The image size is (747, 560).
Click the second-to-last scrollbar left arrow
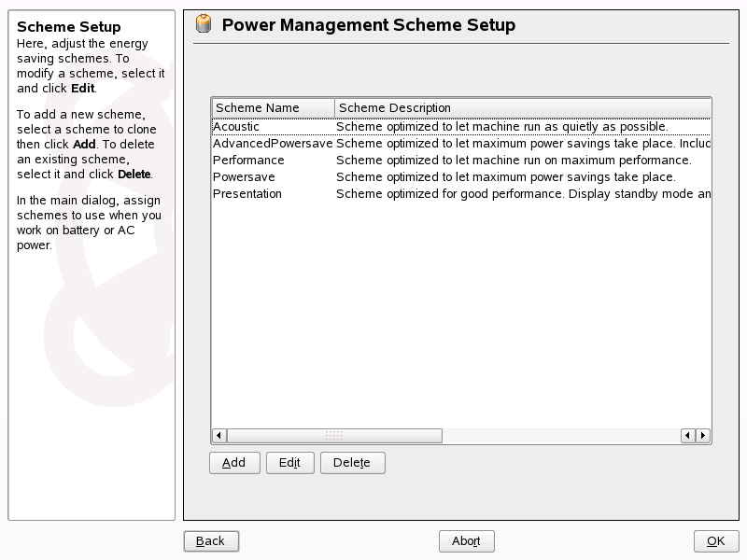687,435
